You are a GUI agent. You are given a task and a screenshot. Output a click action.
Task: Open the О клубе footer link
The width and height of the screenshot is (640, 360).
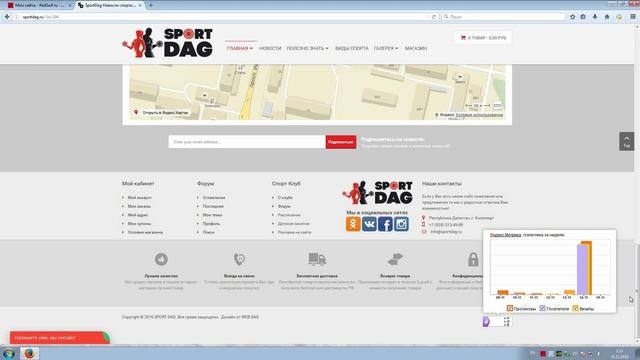tap(285, 198)
